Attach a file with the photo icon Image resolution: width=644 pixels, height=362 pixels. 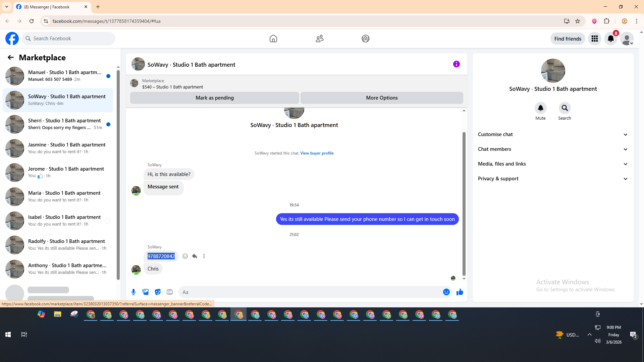[x=146, y=292]
